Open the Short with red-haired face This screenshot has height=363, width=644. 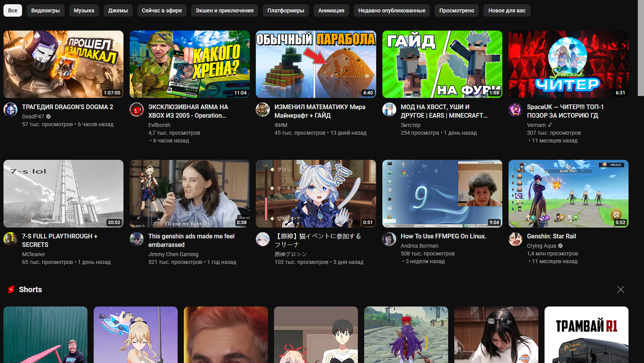(226, 335)
